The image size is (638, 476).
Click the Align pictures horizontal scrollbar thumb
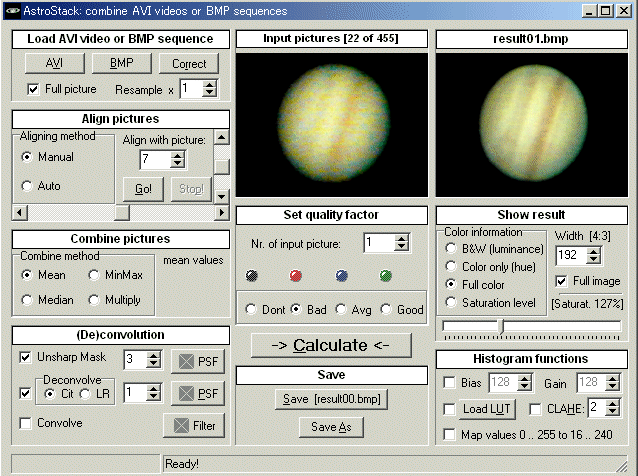(122, 212)
